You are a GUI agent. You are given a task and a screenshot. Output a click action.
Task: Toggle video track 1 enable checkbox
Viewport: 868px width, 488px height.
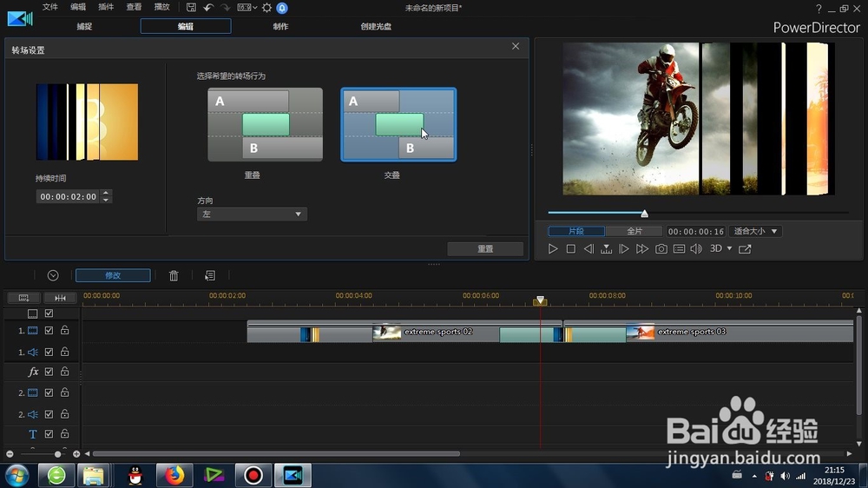click(49, 330)
